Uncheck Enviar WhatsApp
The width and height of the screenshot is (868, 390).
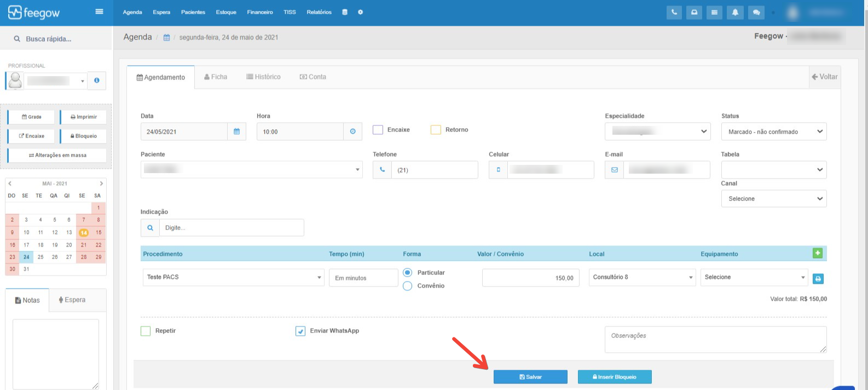(x=300, y=331)
